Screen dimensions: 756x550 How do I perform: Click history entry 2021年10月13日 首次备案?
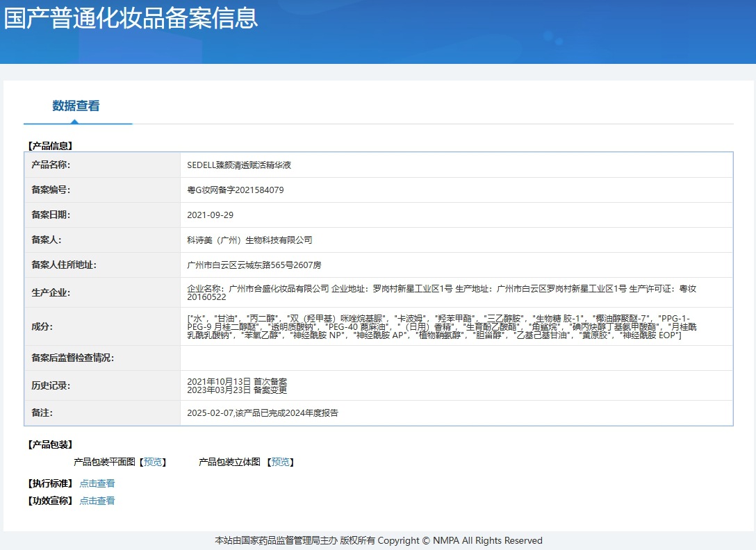(x=237, y=381)
